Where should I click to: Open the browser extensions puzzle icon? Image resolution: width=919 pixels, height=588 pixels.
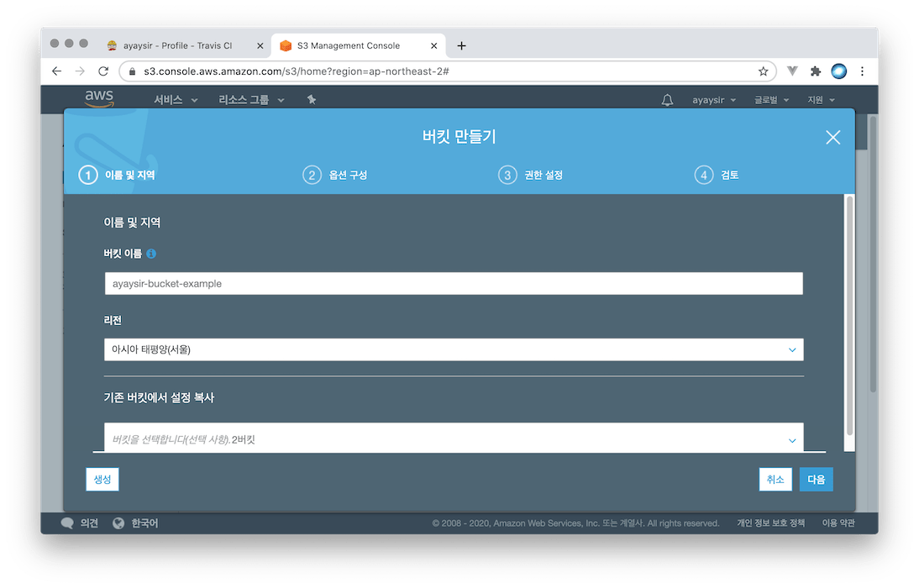815,71
